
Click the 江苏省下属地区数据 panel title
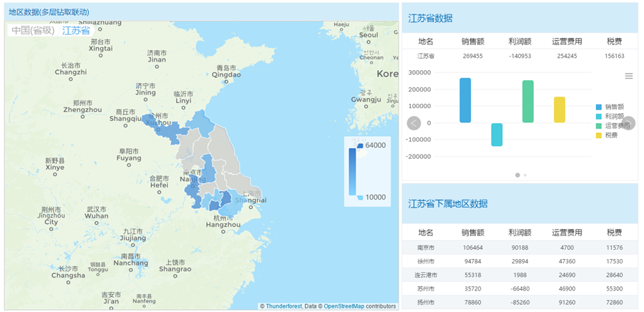[x=448, y=204]
